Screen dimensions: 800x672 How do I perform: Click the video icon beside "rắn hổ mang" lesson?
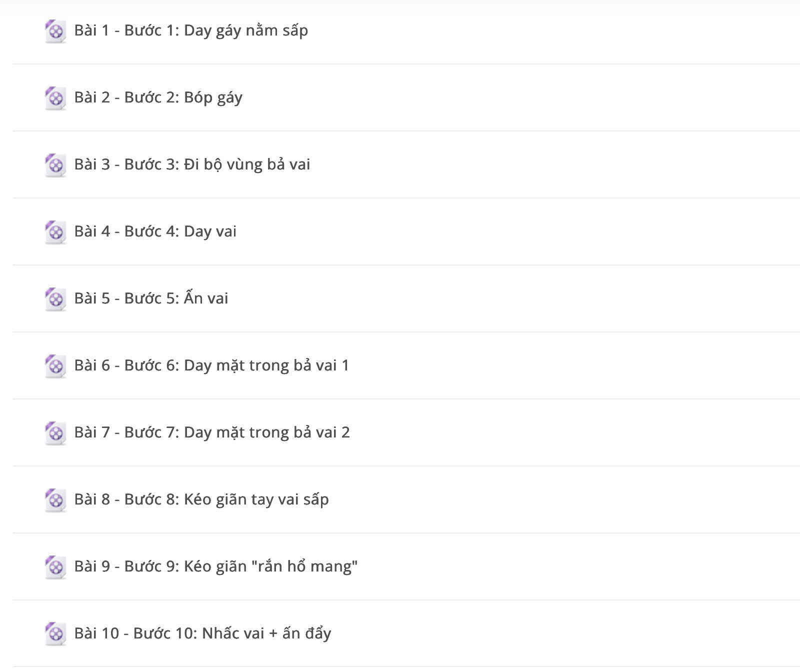coord(55,567)
